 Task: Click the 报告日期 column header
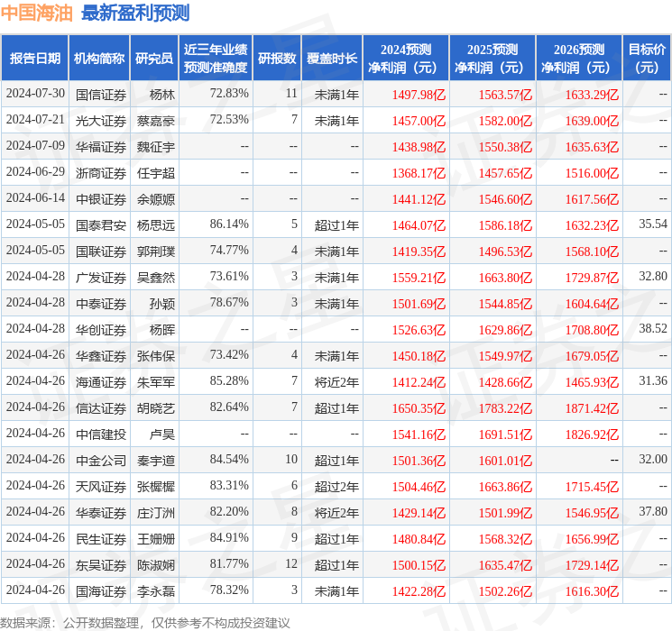34,59
